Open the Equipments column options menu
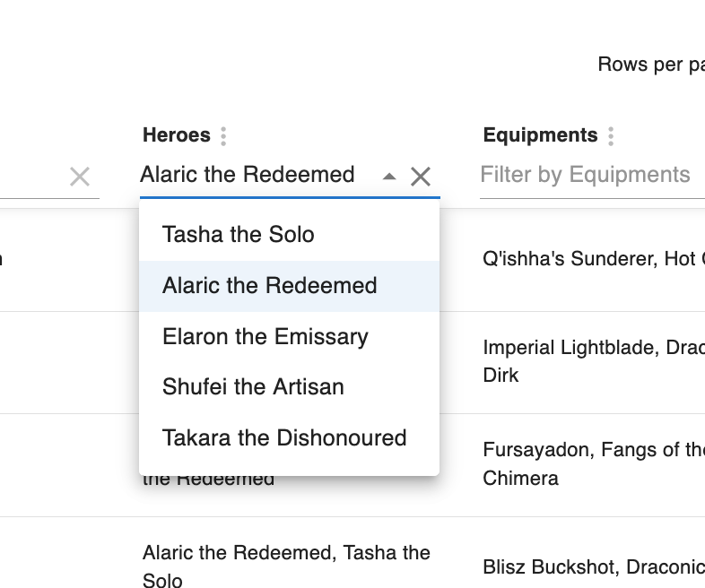The width and height of the screenshot is (705, 588). (611, 136)
